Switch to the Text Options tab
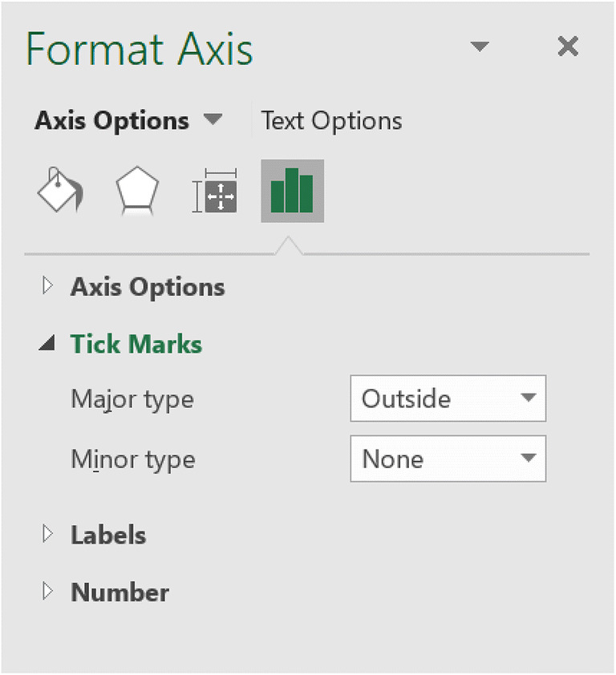Image resolution: width=616 pixels, height=675 pixels. click(331, 121)
